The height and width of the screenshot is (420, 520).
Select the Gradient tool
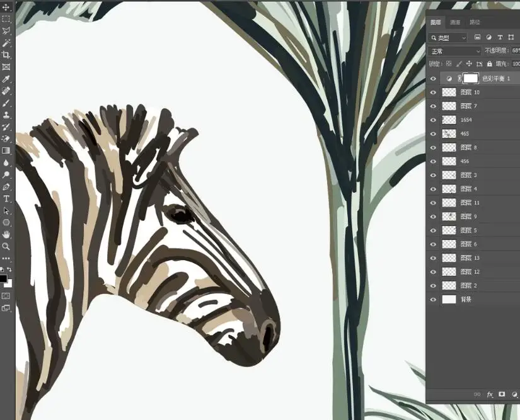pyautogui.click(x=6, y=150)
